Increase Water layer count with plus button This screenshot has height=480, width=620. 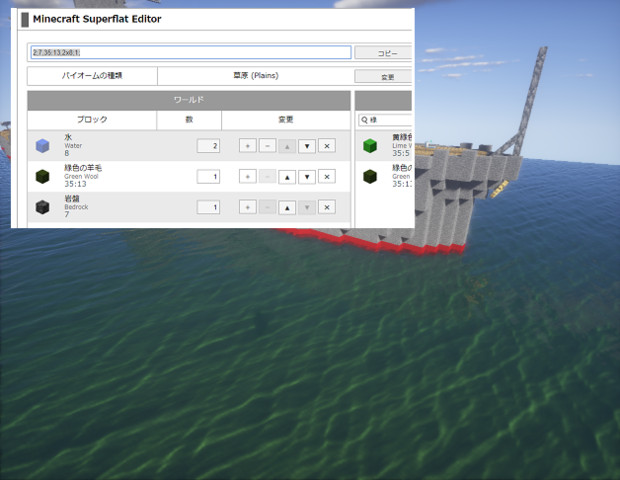pyautogui.click(x=248, y=146)
